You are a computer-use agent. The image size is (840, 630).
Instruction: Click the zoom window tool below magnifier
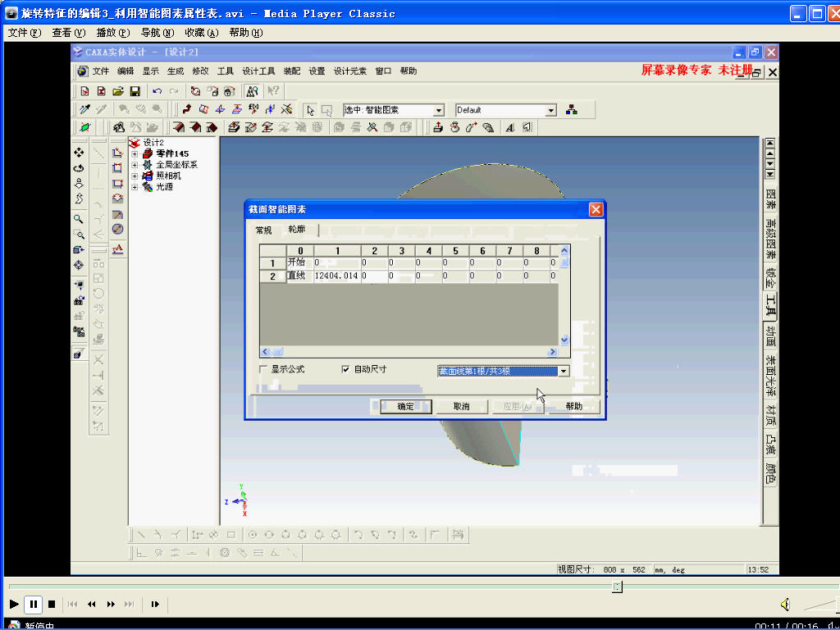[79, 234]
